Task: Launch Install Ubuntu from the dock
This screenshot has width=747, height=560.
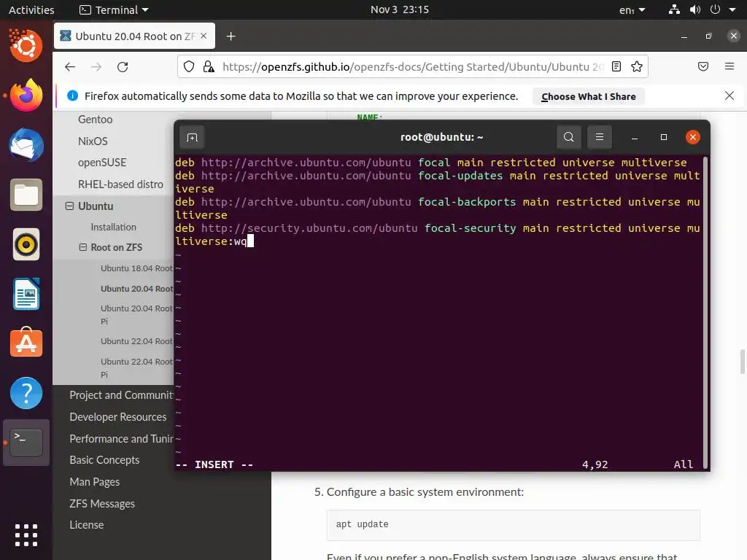Action: [26, 46]
